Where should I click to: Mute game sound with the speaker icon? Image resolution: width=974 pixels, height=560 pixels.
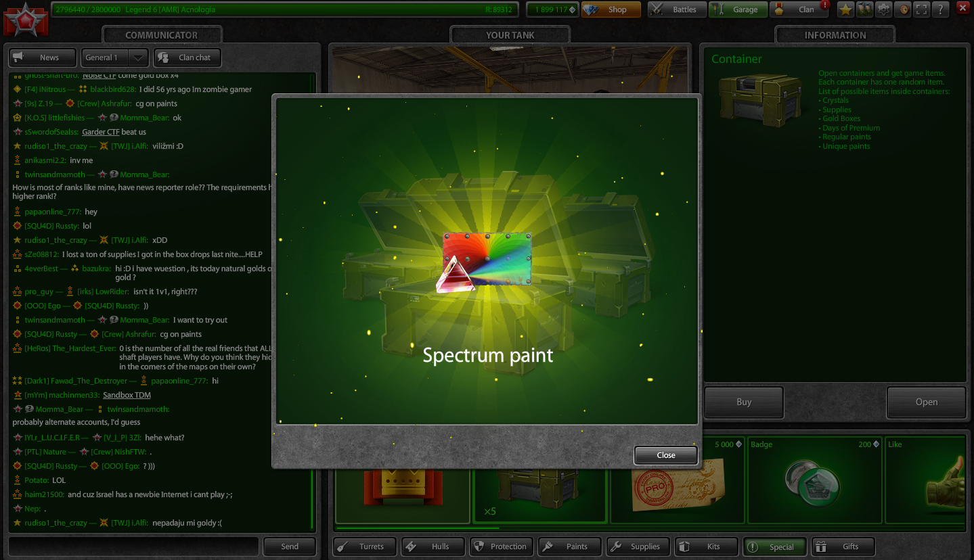pyautogui.click(x=902, y=9)
